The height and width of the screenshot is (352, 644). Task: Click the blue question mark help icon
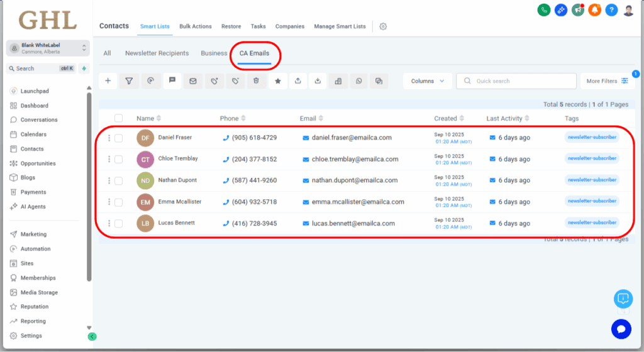pyautogui.click(x=611, y=10)
